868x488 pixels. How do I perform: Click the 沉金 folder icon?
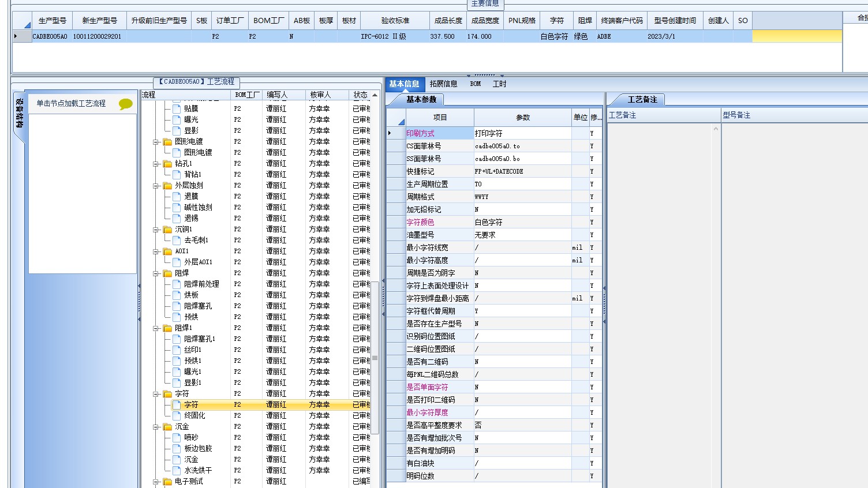coord(167,427)
